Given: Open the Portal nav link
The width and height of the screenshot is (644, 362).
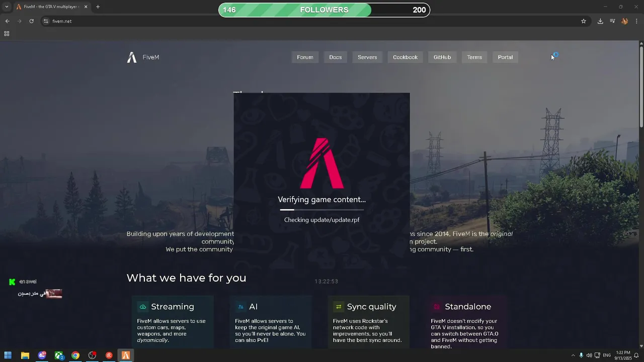Looking at the screenshot, I should click(505, 57).
